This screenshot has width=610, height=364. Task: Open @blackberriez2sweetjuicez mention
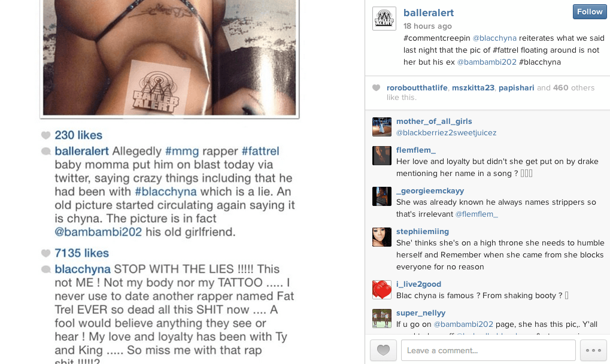(446, 133)
